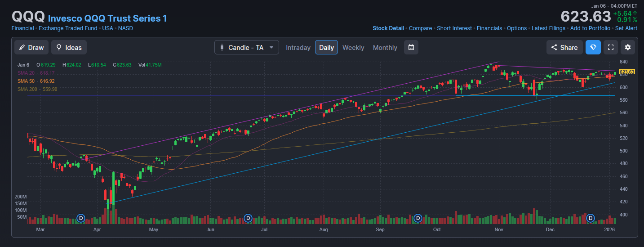Click the Share button

(564, 47)
